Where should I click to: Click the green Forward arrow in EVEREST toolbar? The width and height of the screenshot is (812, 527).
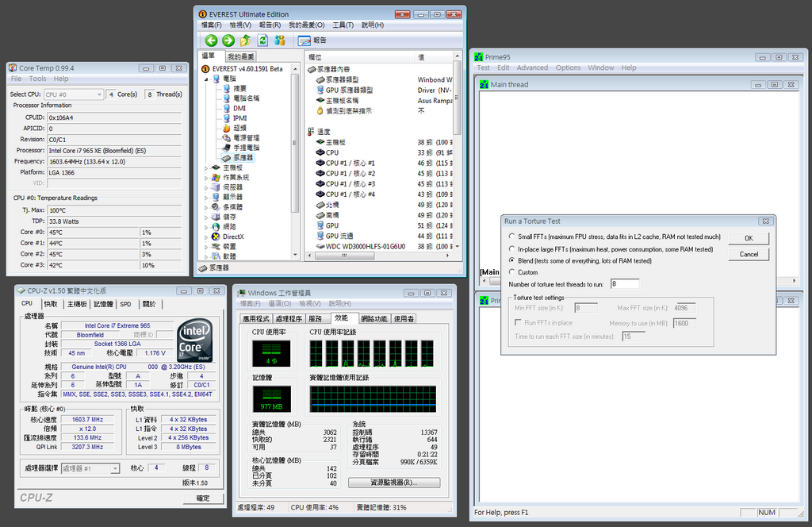click(228, 40)
